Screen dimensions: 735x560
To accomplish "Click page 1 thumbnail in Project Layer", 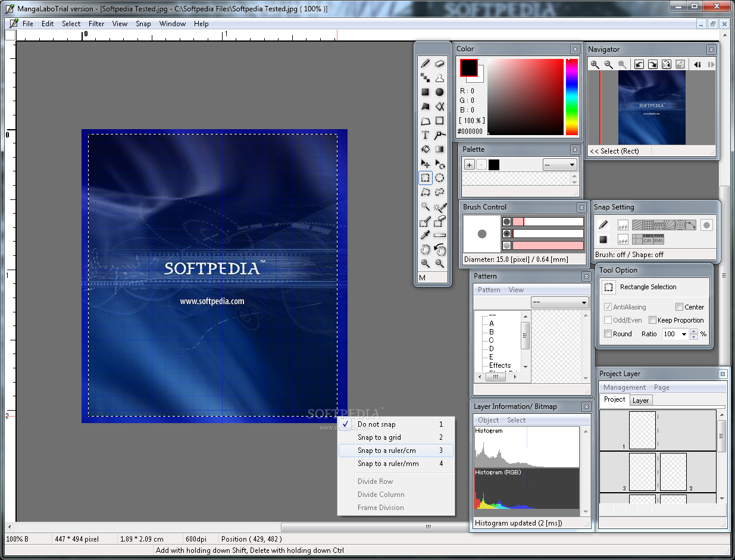I will point(642,430).
